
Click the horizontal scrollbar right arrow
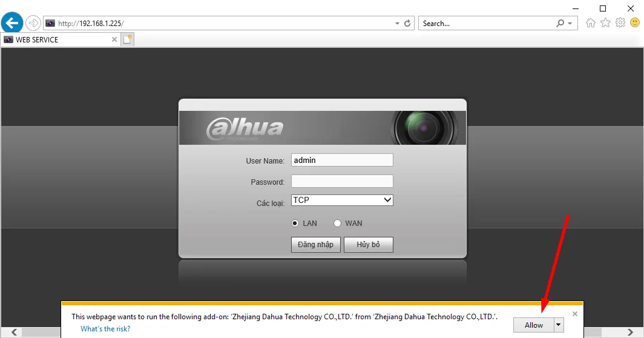(630, 332)
